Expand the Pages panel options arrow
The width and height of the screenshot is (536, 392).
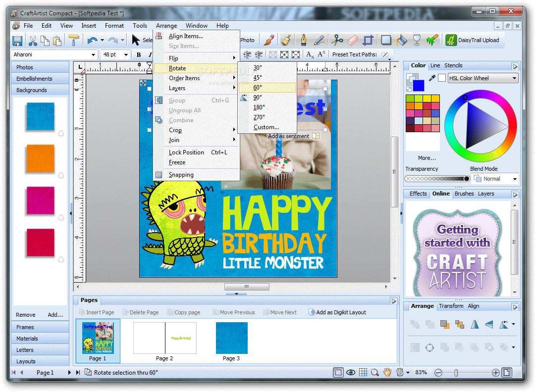click(394, 301)
